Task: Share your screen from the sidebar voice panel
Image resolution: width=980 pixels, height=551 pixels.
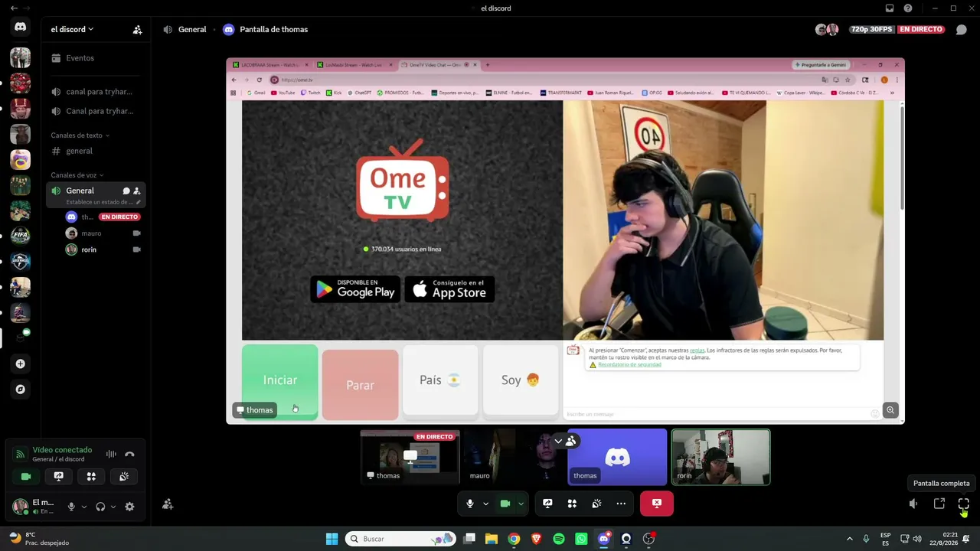Action: tap(58, 476)
